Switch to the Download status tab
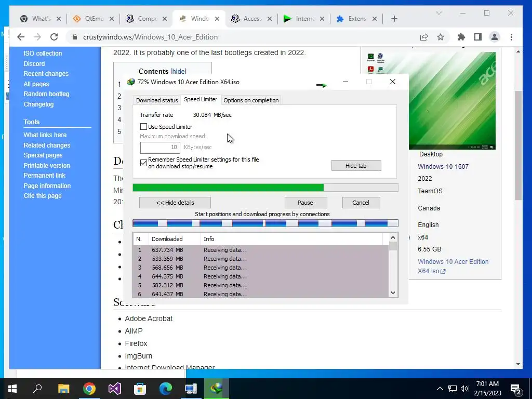The width and height of the screenshot is (532, 399). [x=157, y=100]
